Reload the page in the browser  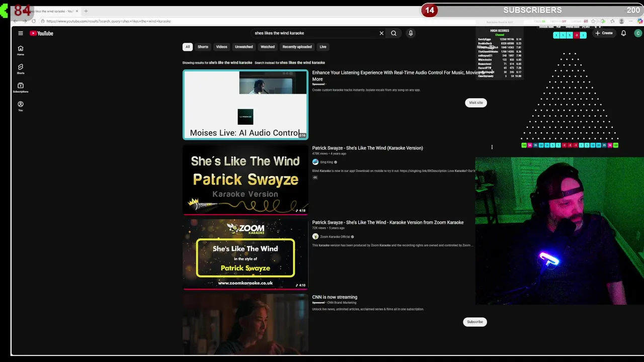[x=33, y=21]
